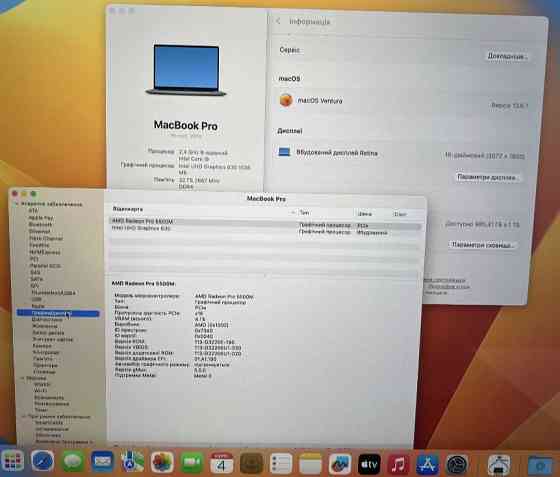Select SAS in the sidebar
The image size is (560, 477).
tap(35, 272)
